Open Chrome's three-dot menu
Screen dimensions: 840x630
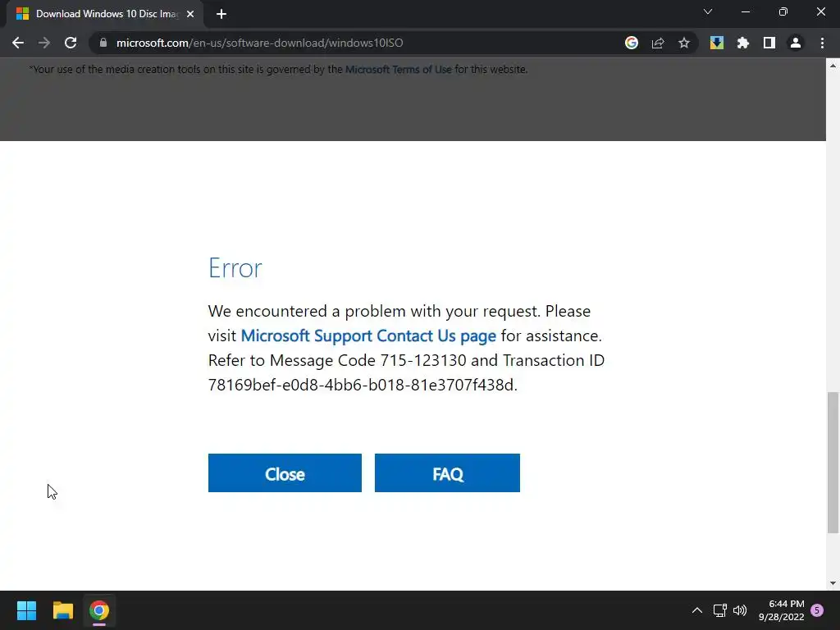coord(822,43)
